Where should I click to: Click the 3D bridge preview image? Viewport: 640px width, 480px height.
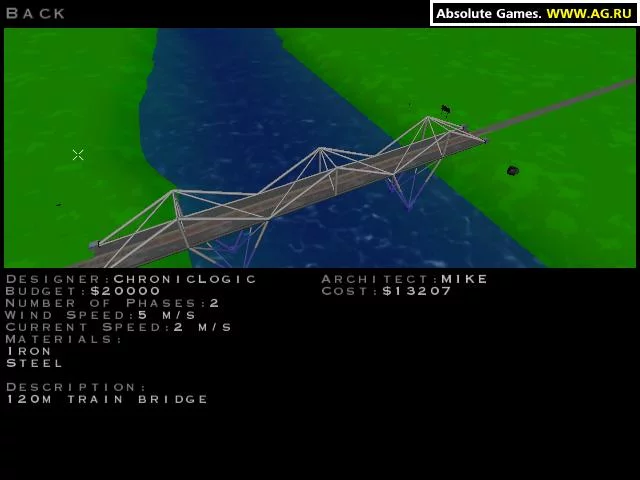[320, 148]
